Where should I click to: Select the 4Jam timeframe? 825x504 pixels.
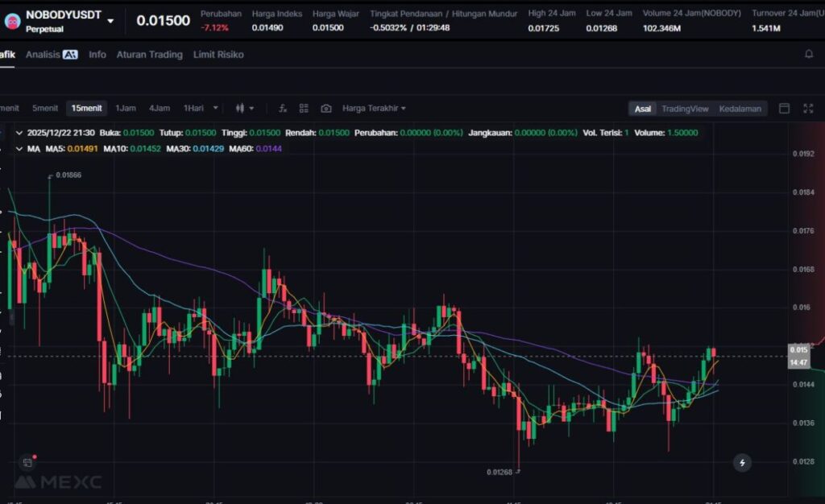pyautogui.click(x=159, y=108)
